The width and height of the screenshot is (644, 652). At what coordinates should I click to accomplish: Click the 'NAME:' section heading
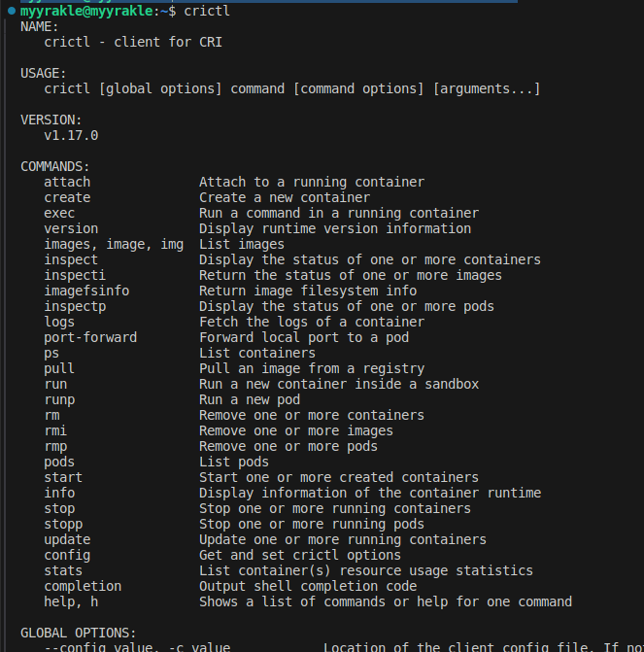(40, 27)
